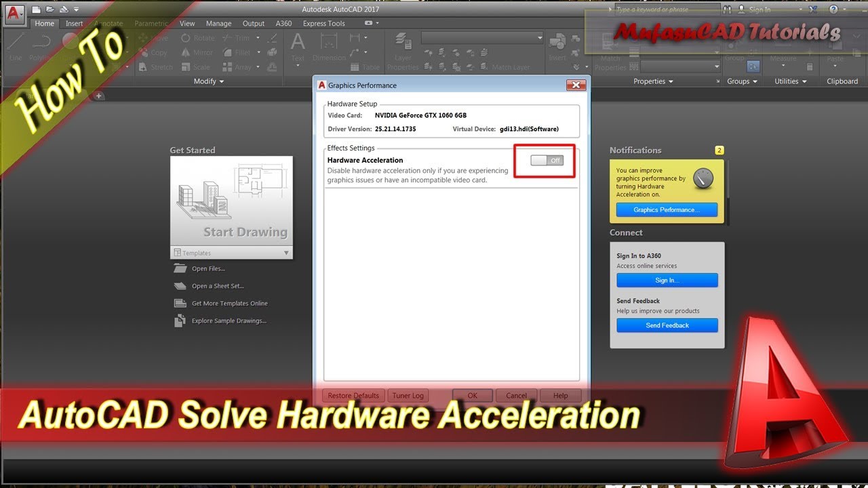Click the binoculars search icon
868x488 pixels.
click(728, 9)
